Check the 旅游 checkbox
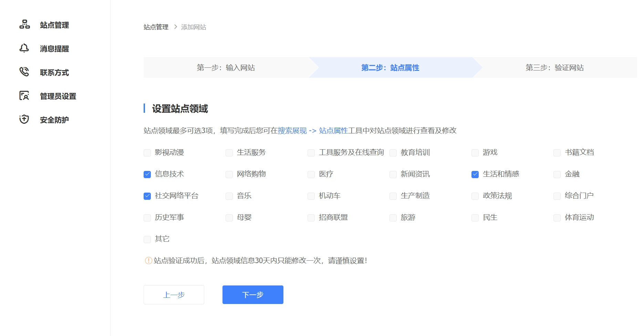The width and height of the screenshot is (644, 336). pos(393,218)
